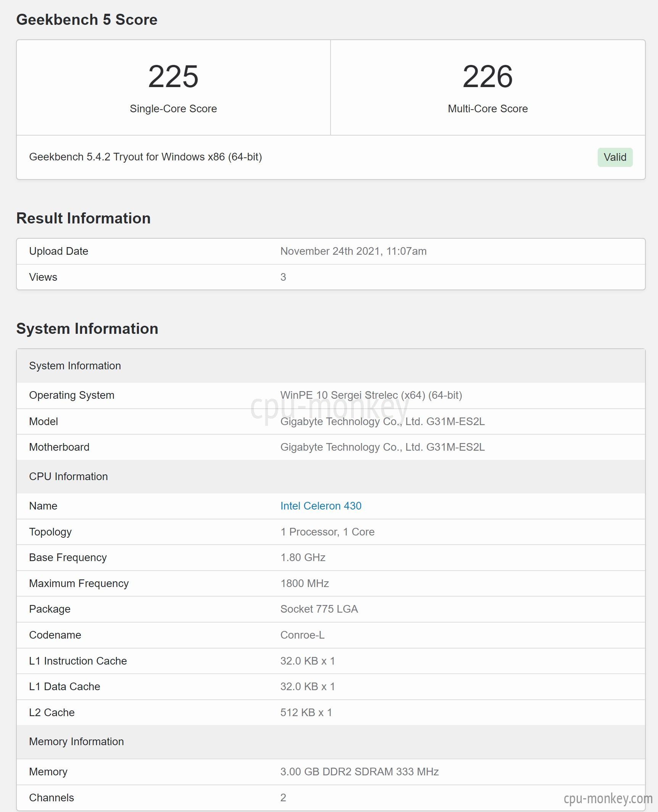Click the Maximum Frequency label
Viewport: 658px width, 812px height.
click(x=79, y=584)
